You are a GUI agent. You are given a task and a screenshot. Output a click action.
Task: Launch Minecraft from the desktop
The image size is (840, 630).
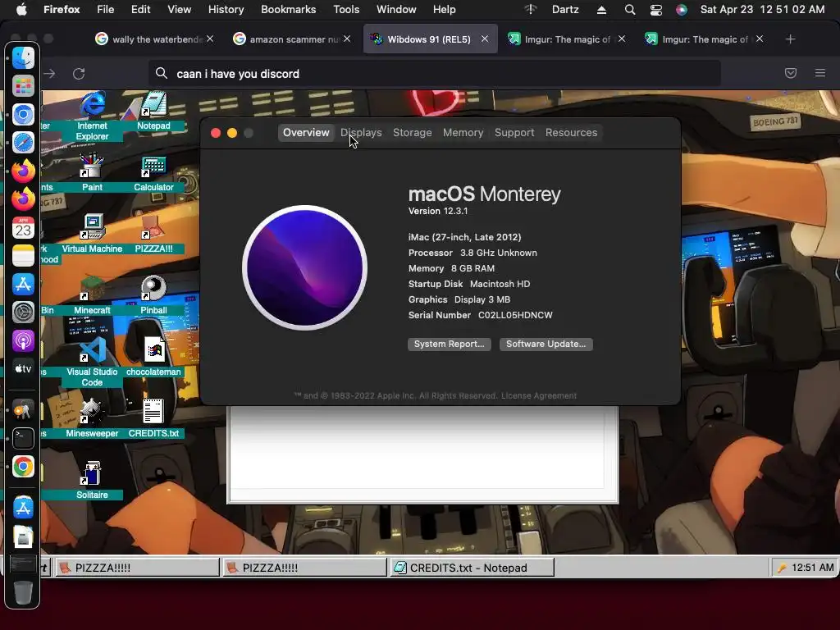tap(92, 295)
